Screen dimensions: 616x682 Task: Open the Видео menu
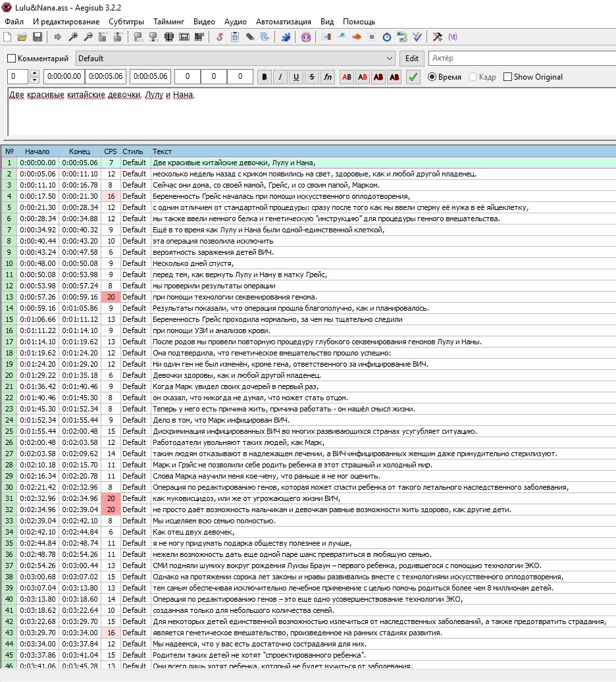(204, 22)
